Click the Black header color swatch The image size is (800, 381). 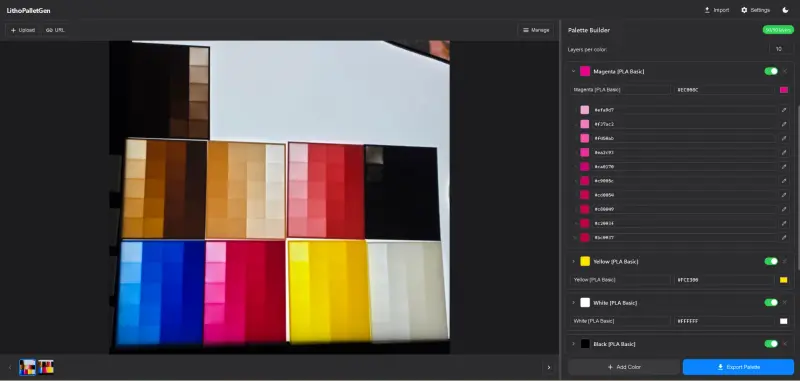tap(585, 344)
